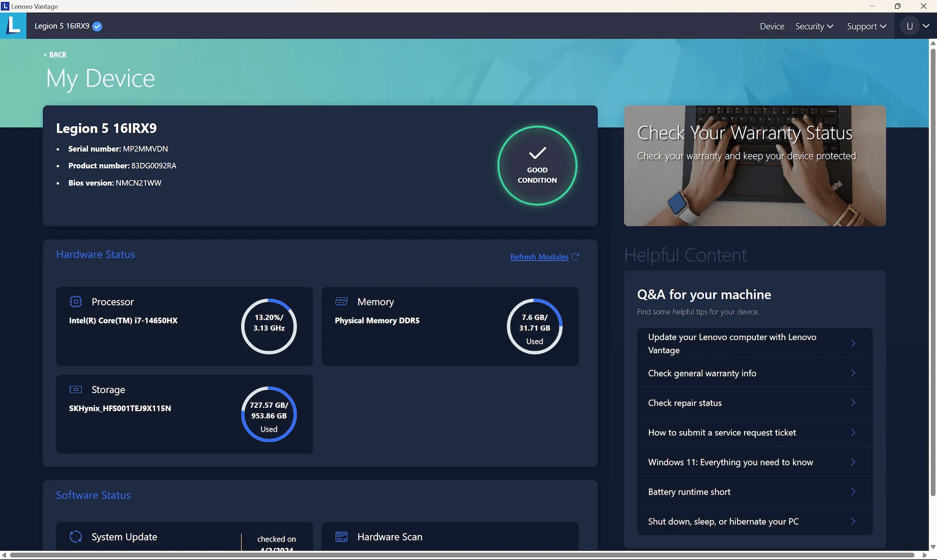Image resolution: width=937 pixels, height=560 pixels.
Task: Click the user avatar U icon
Action: pos(910,26)
